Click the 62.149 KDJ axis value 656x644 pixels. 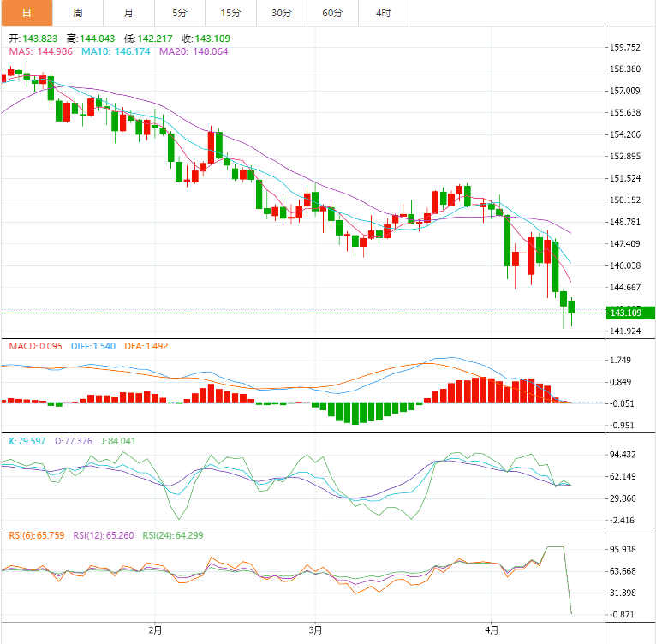623,476
